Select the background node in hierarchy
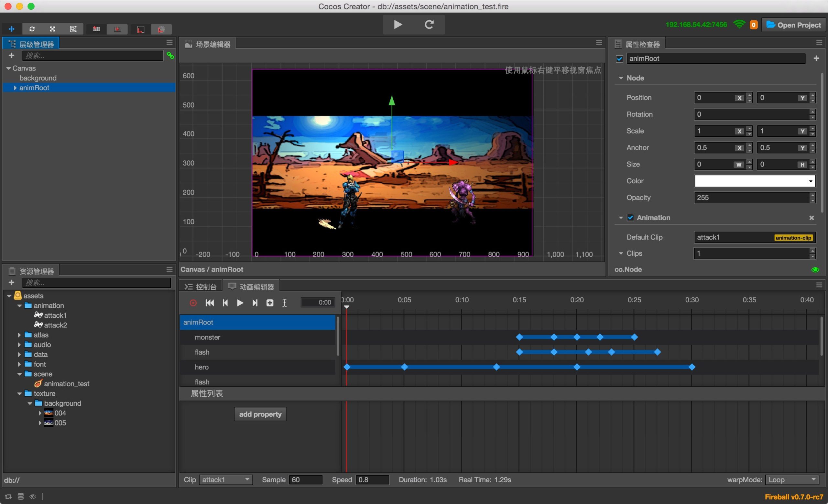828x504 pixels. point(38,78)
